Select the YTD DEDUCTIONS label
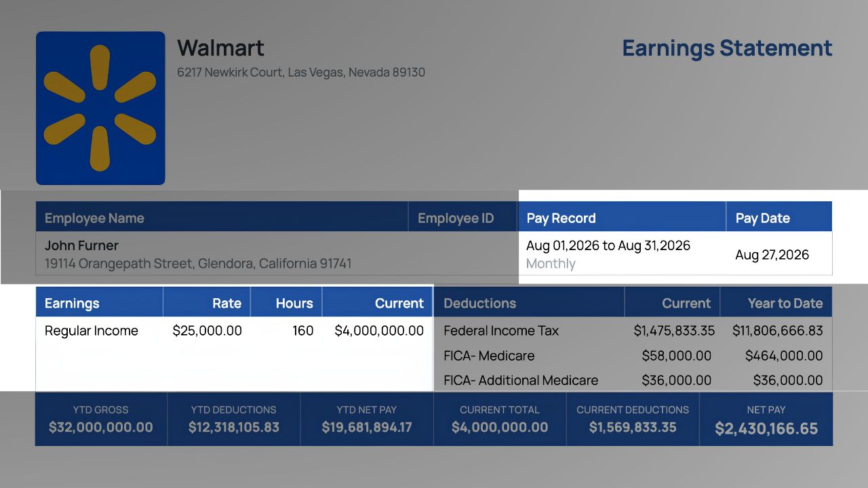The image size is (868, 488). tap(234, 410)
